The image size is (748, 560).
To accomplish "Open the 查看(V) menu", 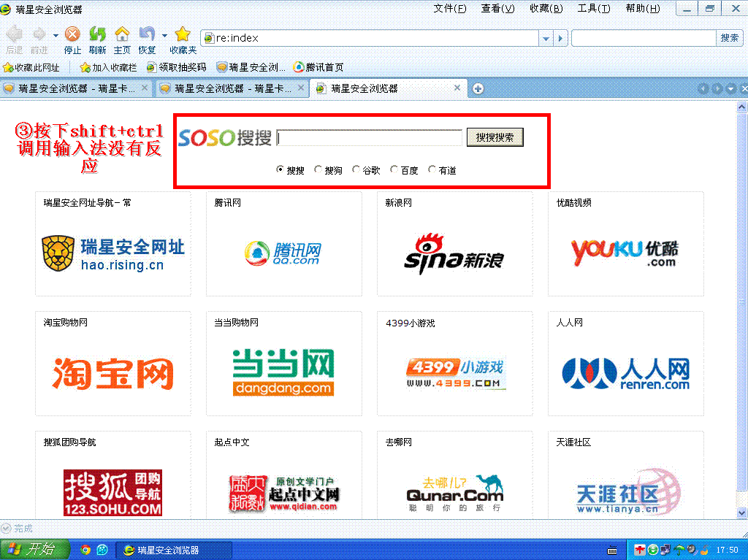I will click(x=497, y=9).
